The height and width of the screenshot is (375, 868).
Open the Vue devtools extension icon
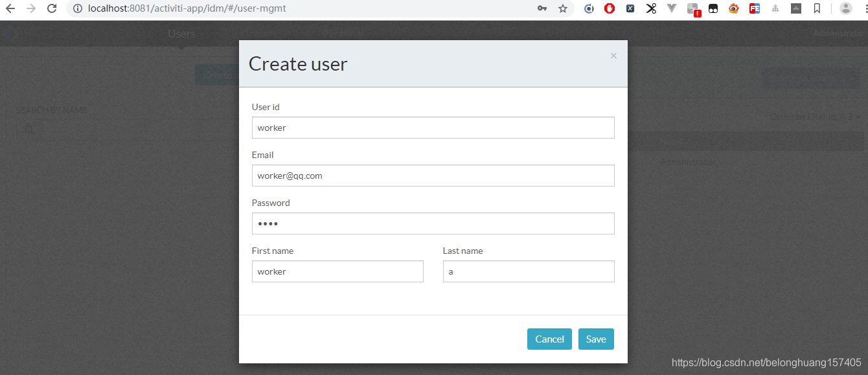[x=672, y=8]
